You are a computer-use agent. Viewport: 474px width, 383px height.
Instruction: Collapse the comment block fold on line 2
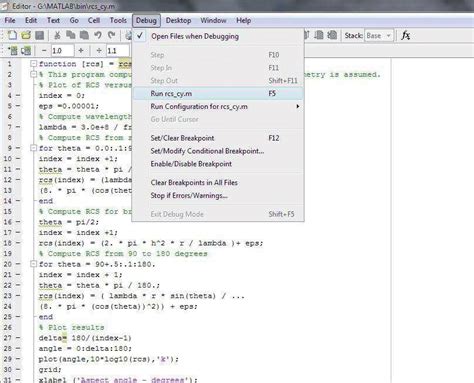coord(33,74)
